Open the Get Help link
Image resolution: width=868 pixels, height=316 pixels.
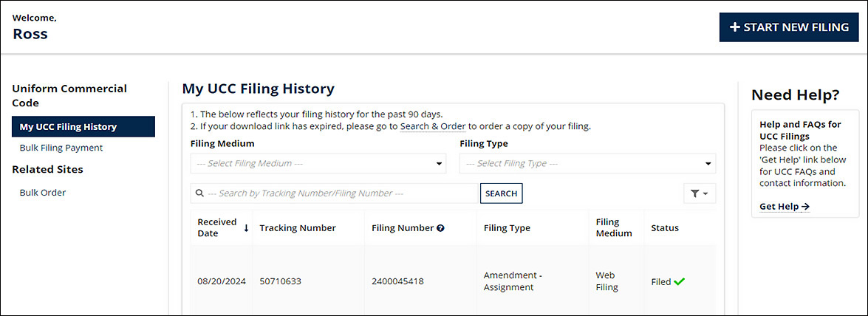(x=784, y=207)
